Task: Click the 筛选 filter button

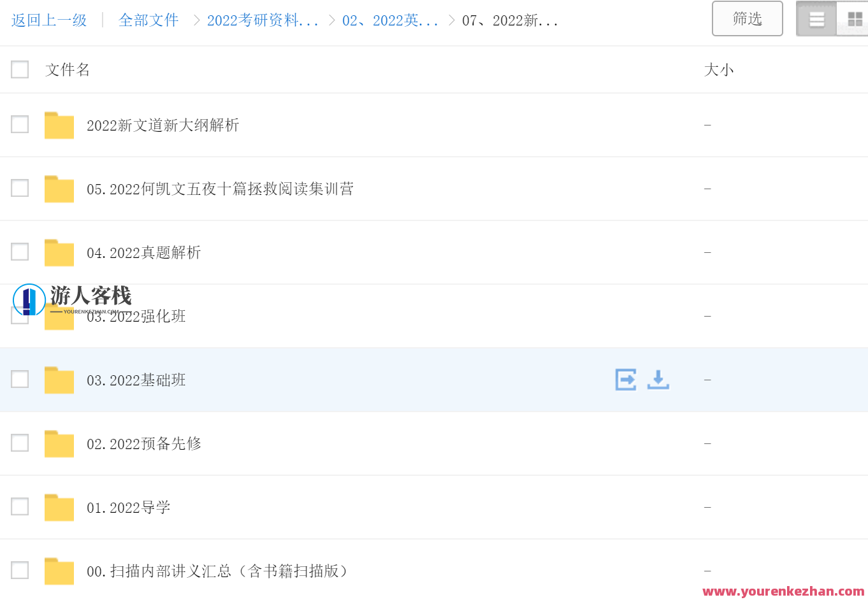Action: point(747,18)
